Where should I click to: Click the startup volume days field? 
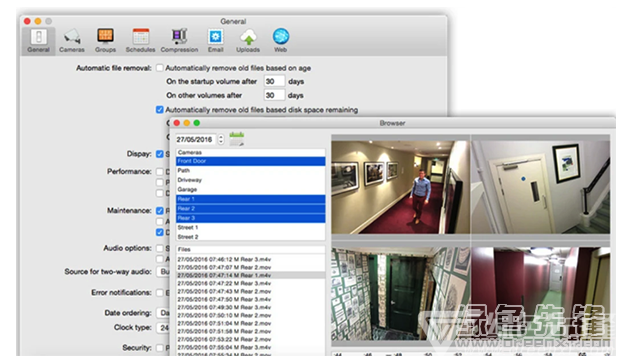[274, 81]
